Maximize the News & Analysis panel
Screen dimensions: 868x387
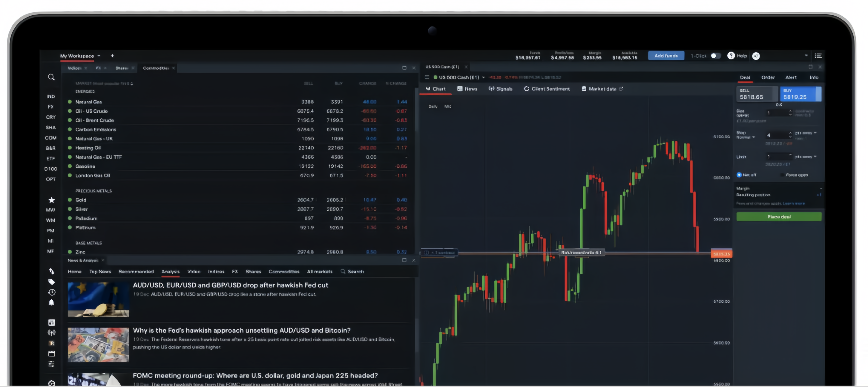point(404,260)
